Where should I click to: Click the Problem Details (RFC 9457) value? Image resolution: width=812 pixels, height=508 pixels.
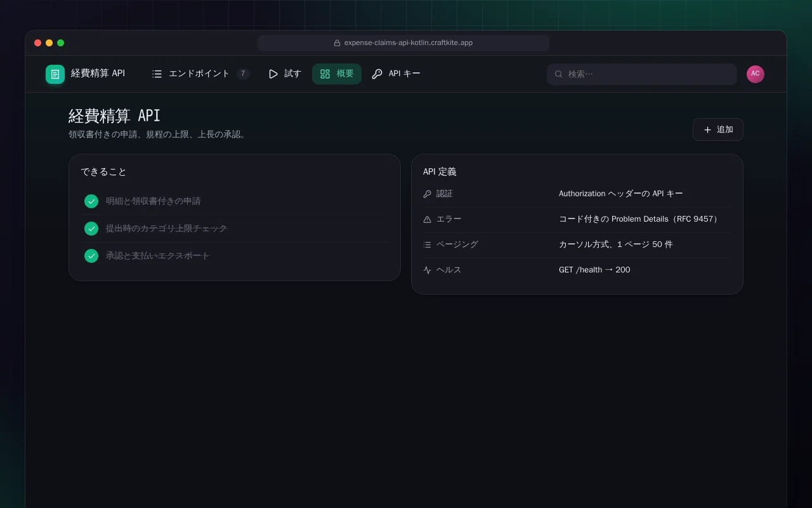(640, 219)
